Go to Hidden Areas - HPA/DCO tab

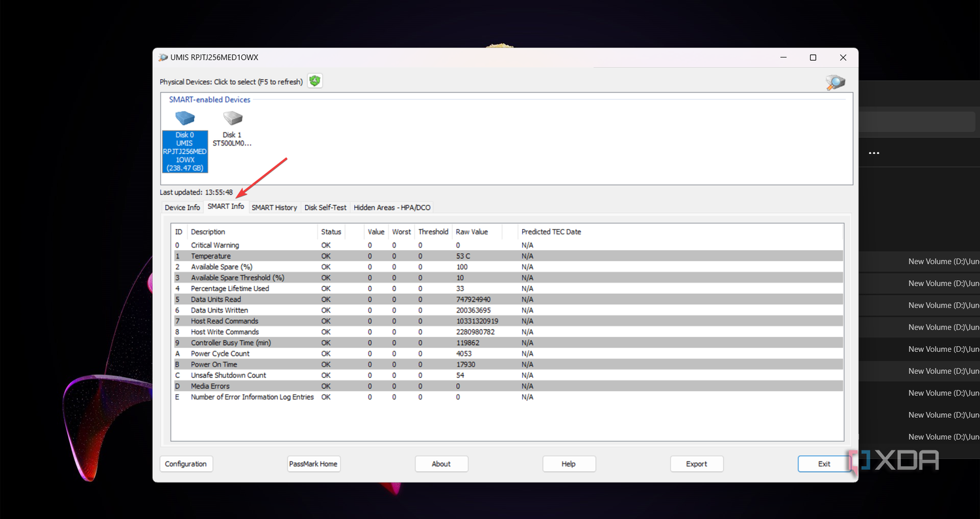tap(392, 208)
